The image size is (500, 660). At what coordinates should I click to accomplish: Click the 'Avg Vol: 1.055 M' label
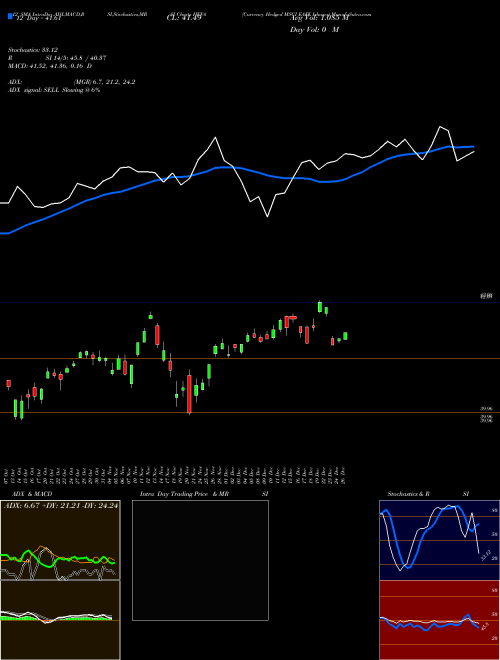[x=319, y=18]
